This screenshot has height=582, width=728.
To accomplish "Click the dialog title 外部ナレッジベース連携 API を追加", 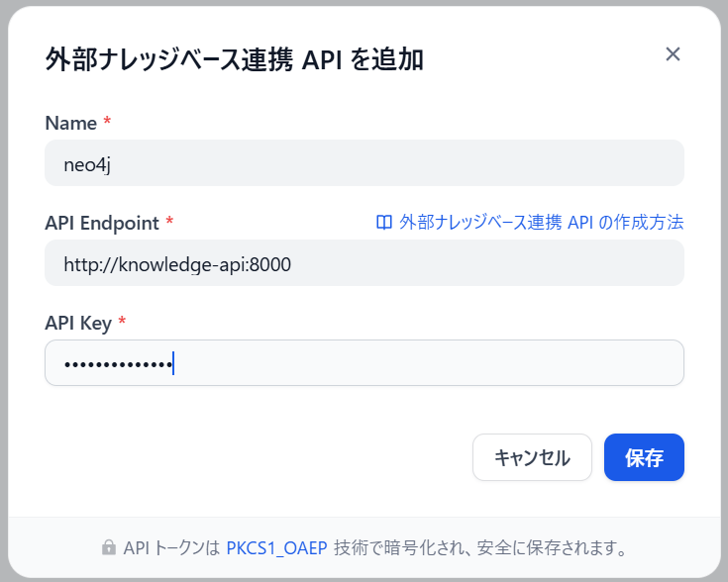I will tap(235, 59).
